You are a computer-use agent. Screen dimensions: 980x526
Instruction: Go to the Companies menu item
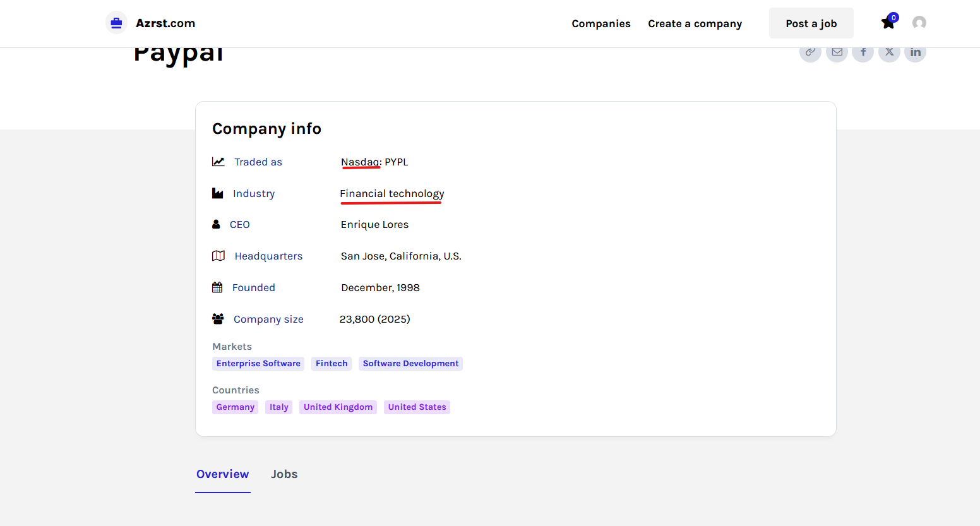point(601,23)
